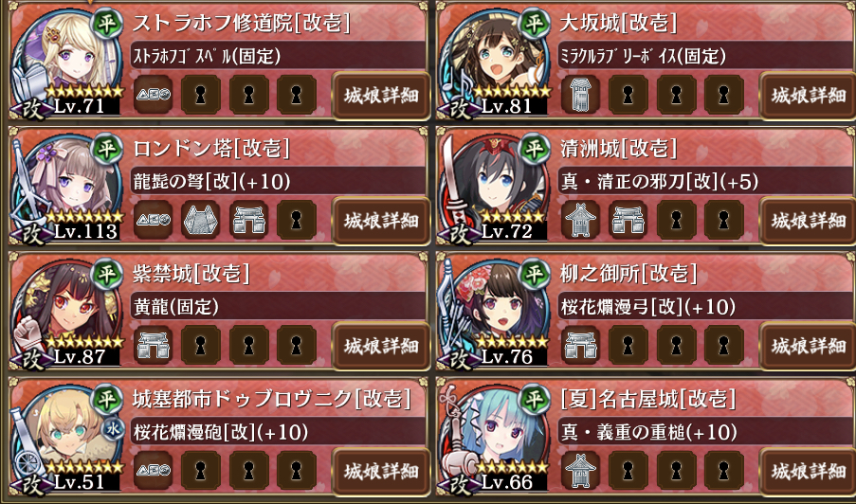The width and height of the screenshot is (856, 504).
Task: Click the gate facility icon for 紫禁城
Action: pos(153,346)
